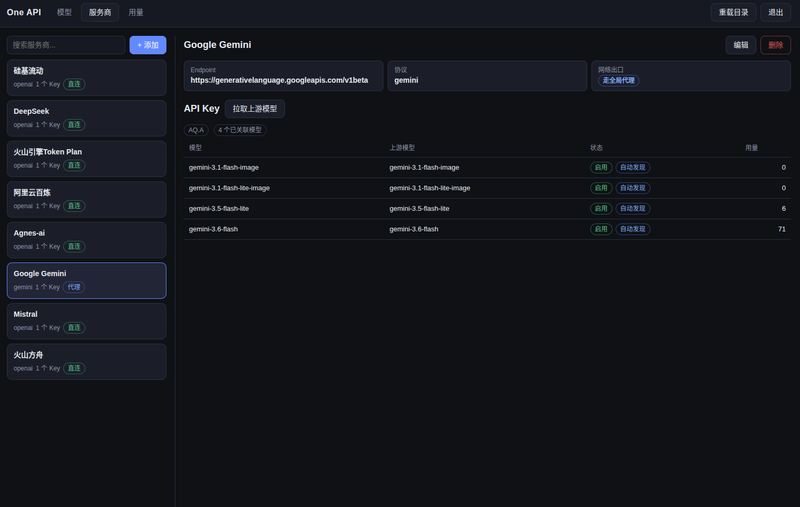Click gemini-3.5-flash-lite in the 模型 column
Image resolution: width=800 pixels, height=507 pixels.
click(x=219, y=209)
